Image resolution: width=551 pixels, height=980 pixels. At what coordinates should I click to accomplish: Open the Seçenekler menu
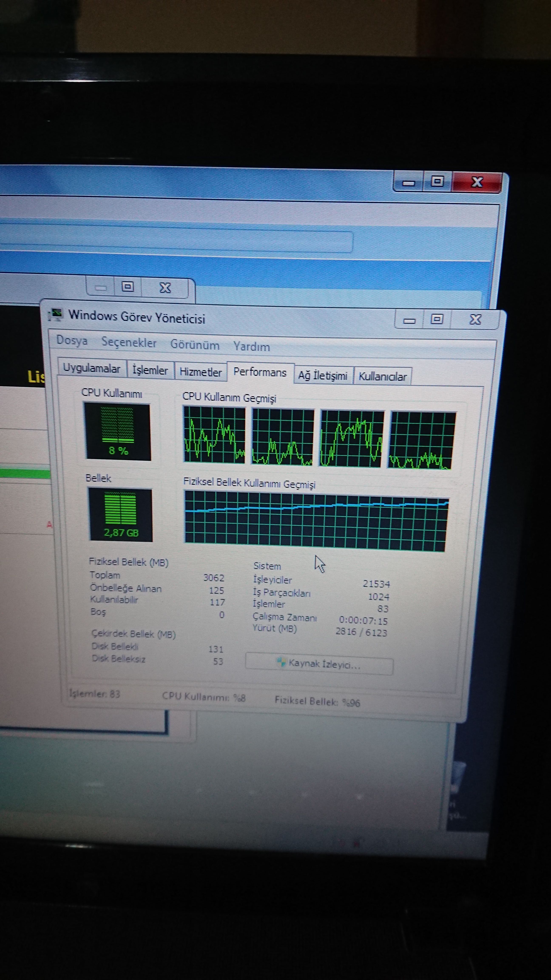click(129, 342)
